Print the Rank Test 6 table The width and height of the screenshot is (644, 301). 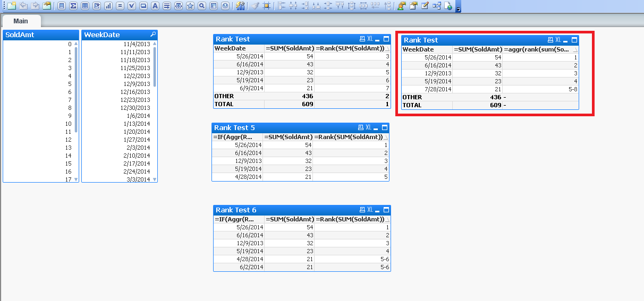tap(362, 210)
